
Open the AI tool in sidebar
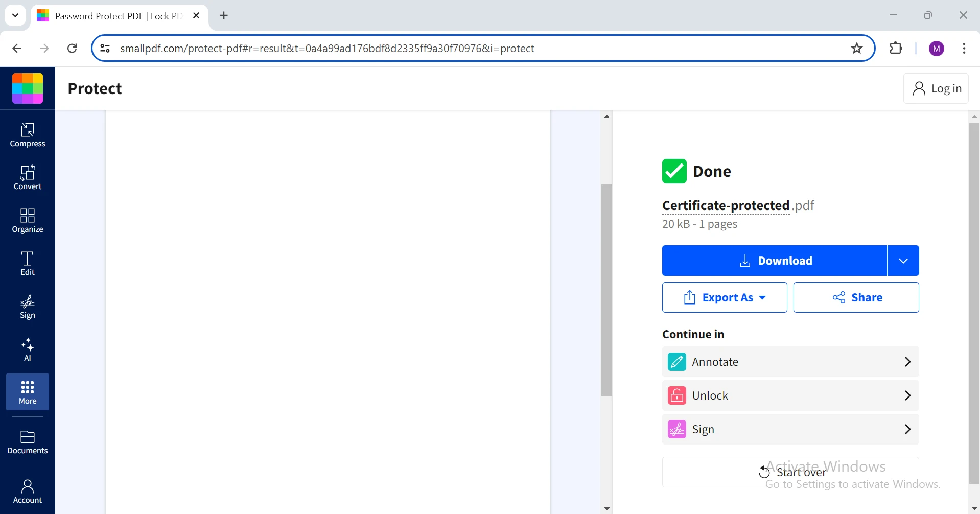tap(28, 349)
